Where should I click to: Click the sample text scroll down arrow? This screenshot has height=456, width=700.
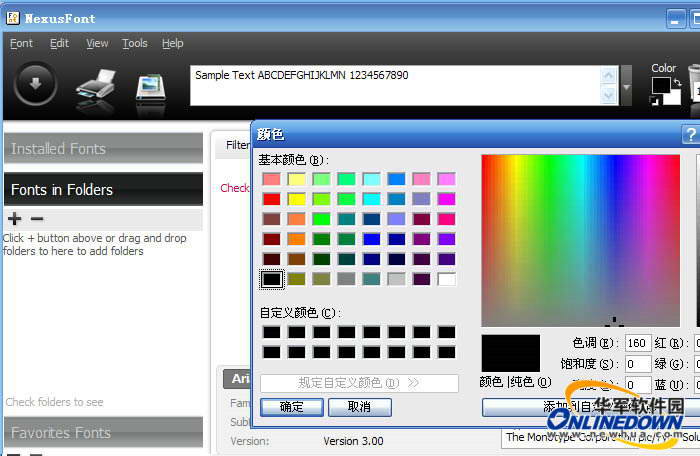[x=608, y=95]
